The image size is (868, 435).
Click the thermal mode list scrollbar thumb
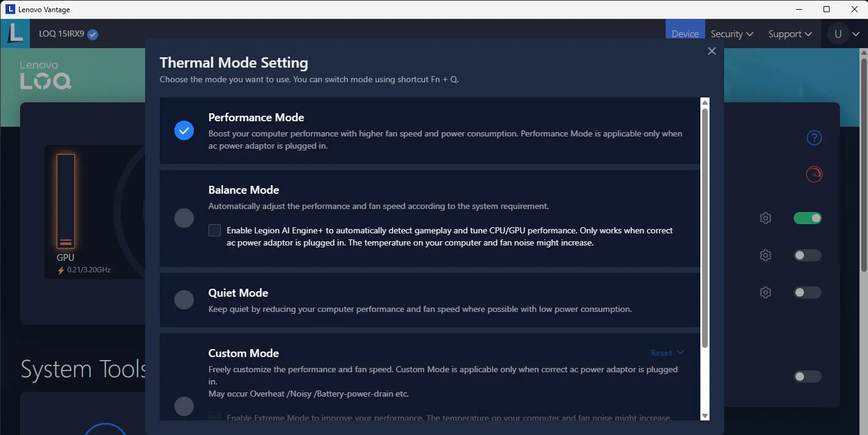(705, 228)
